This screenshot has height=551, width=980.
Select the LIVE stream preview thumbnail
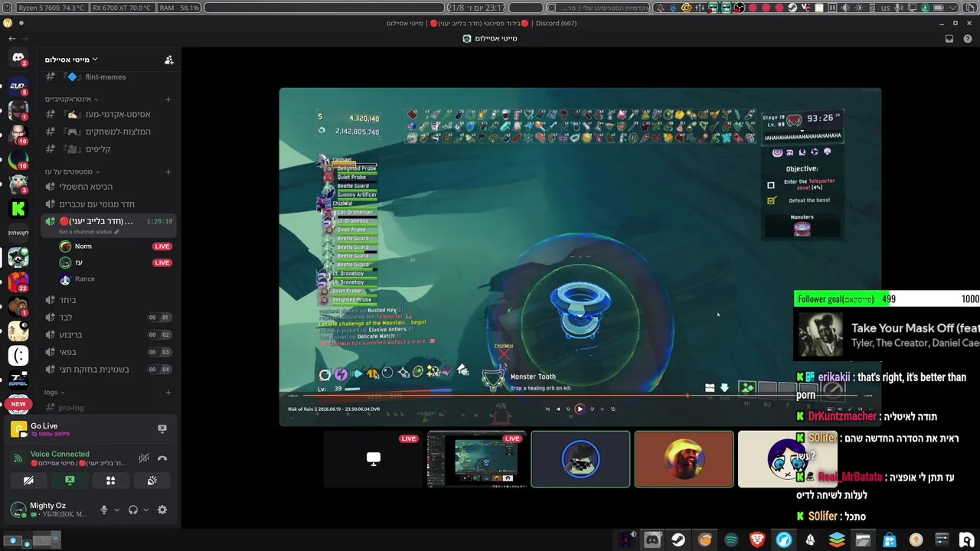[x=476, y=459]
